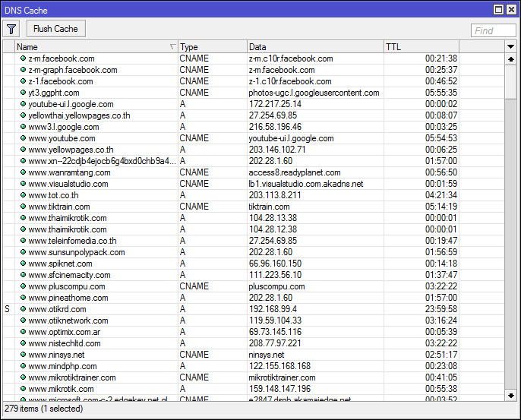
Task: Click green icon beside www.optimix.com.ar
Action: (x=23, y=332)
